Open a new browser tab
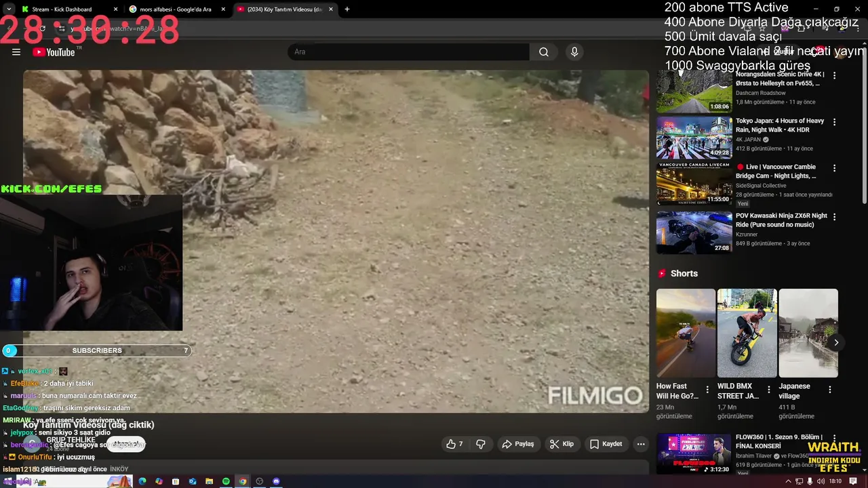Viewport: 868px width, 488px height. (x=347, y=9)
